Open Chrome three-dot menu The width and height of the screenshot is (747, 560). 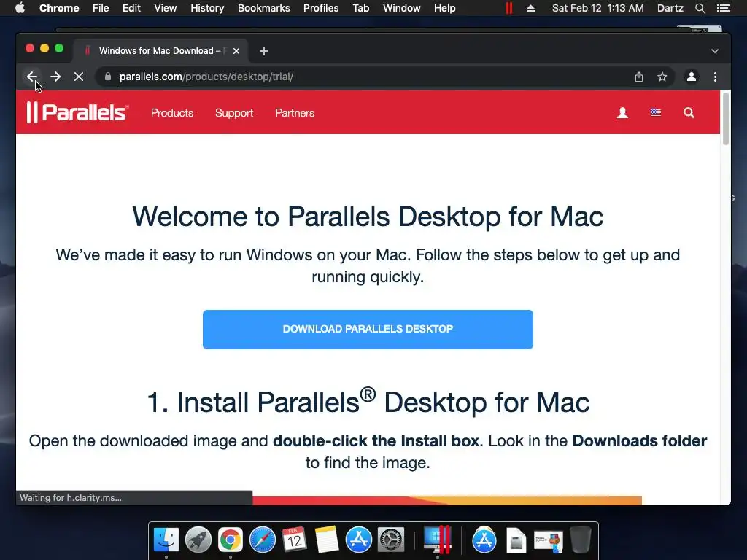click(x=715, y=77)
